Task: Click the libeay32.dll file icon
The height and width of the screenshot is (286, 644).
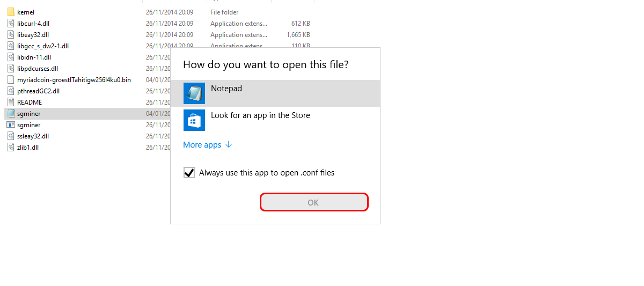Action: (11, 34)
